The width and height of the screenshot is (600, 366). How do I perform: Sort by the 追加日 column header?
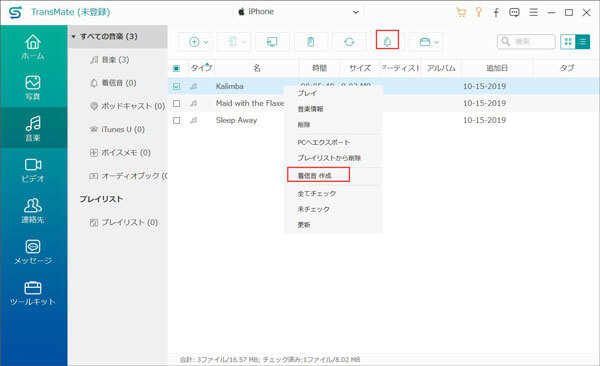tap(497, 68)
